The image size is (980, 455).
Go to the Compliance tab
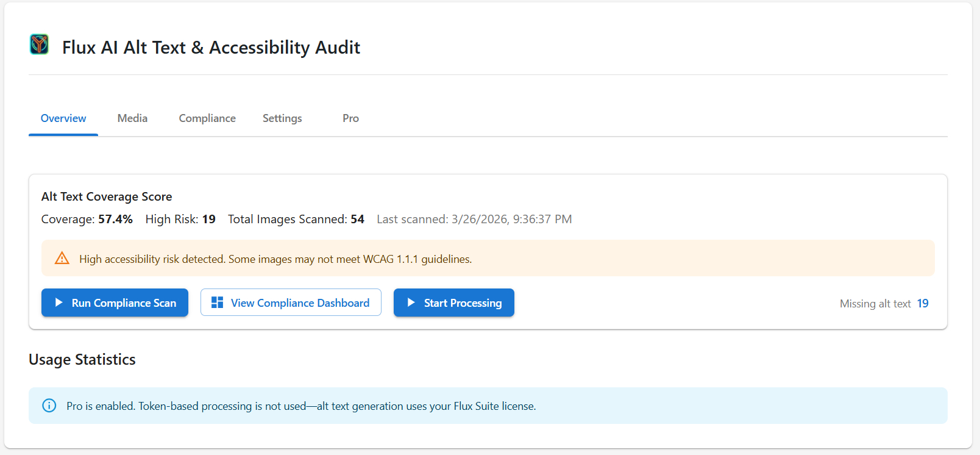point(207,118)
